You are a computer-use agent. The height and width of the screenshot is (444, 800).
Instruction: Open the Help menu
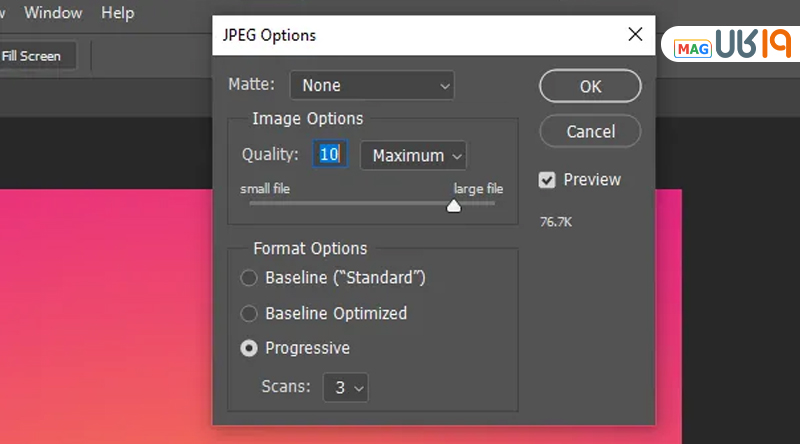pos(117,13)
